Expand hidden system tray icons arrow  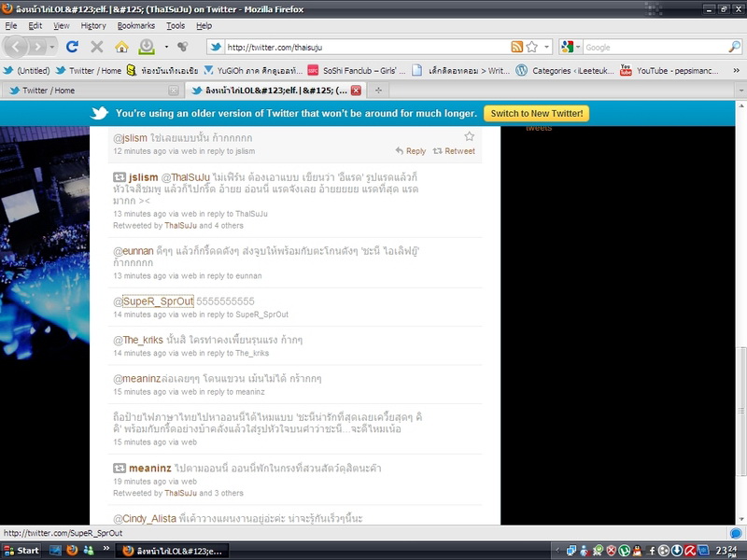[x=557, y=551]
